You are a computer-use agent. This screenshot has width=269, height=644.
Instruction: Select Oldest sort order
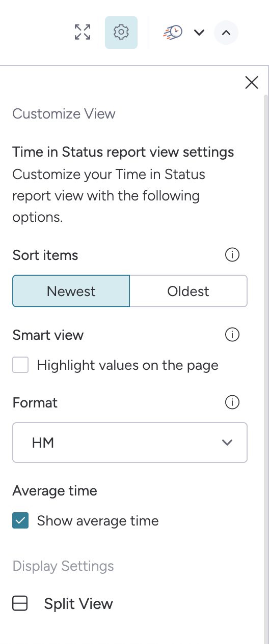[189, 291]
